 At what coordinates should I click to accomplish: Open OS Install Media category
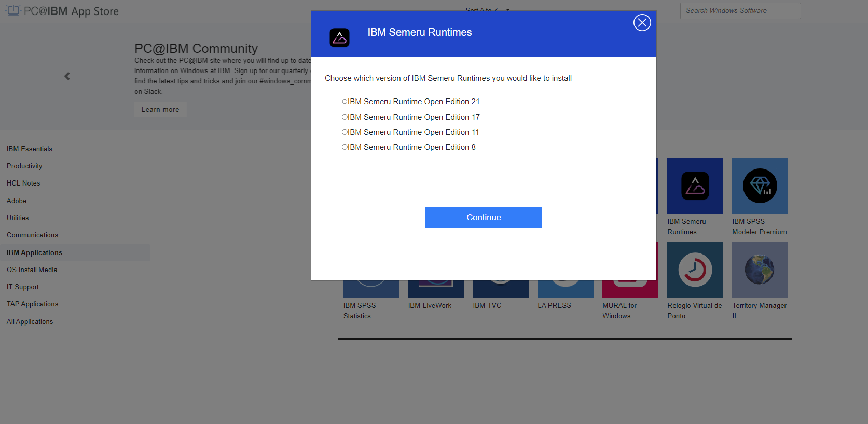32,270
